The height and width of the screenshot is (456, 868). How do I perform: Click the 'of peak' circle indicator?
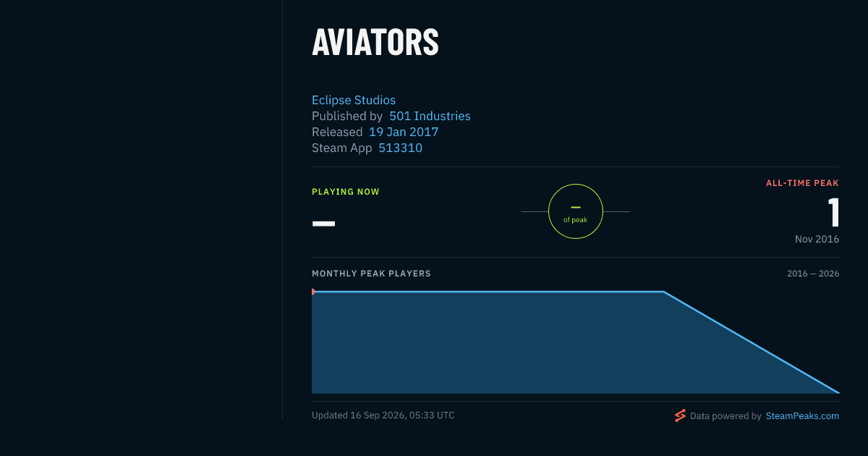point(576,211)
